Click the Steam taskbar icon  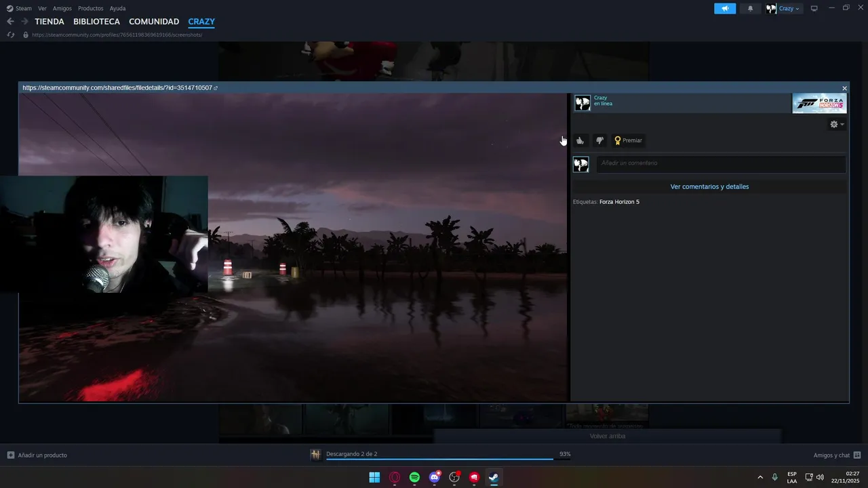tap(494, 477)
